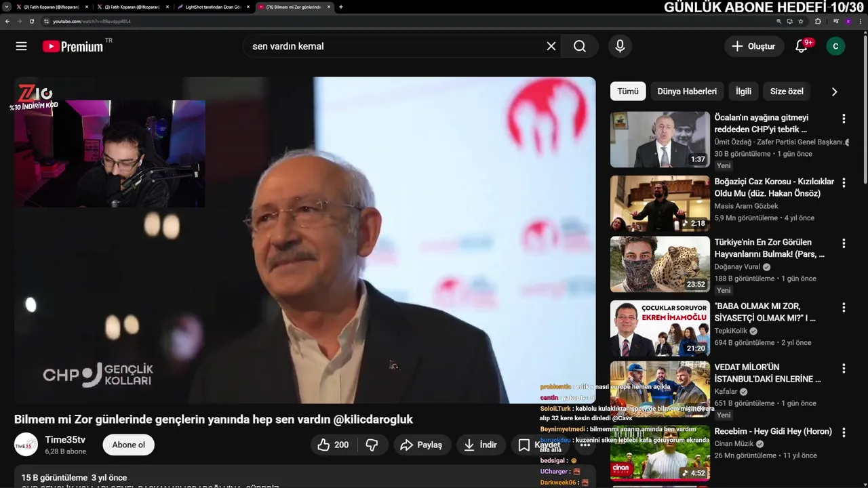Open the Vedat Milor İstanbul video thumbnail

[660, 389]
